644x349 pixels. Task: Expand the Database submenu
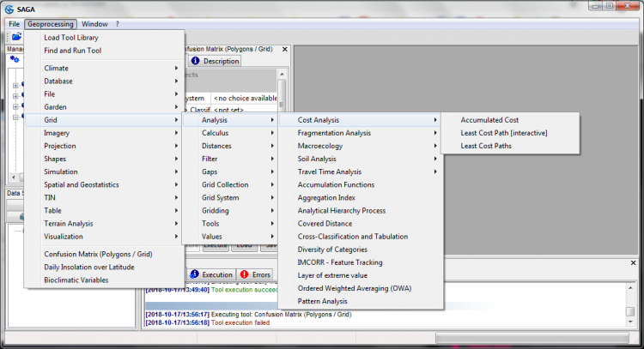104,81
